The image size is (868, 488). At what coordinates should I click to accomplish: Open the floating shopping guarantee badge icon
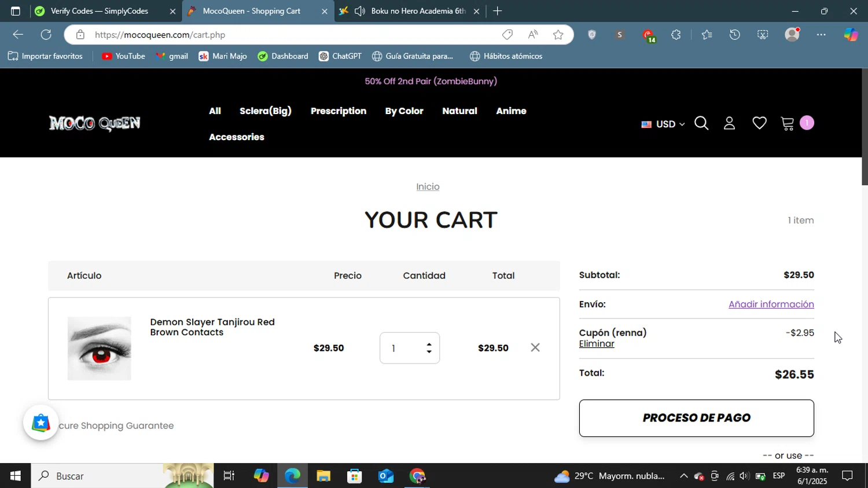tap(41, 423)
